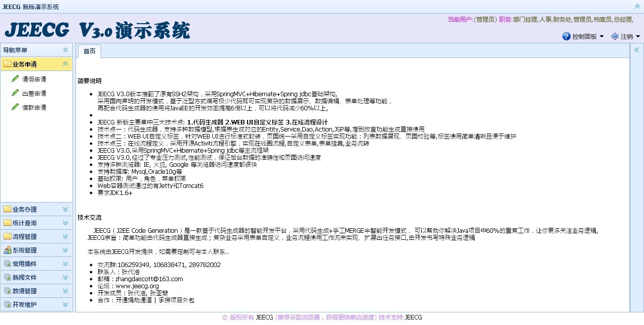Click the 业务办理 section title
Image resolution: width=644 pixels, height=325 pixels.
(25, 209)
